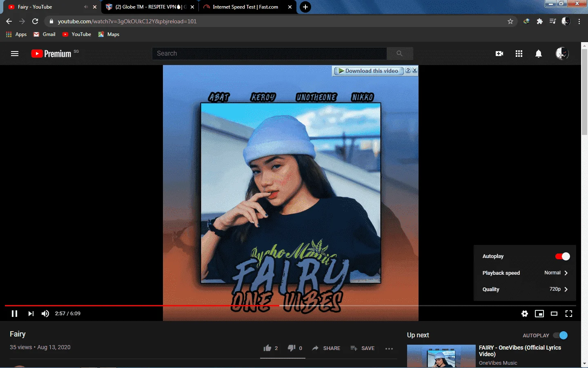
Task: Click the 2:57 / 6:09 time display
Action: [x=68, y=314]
